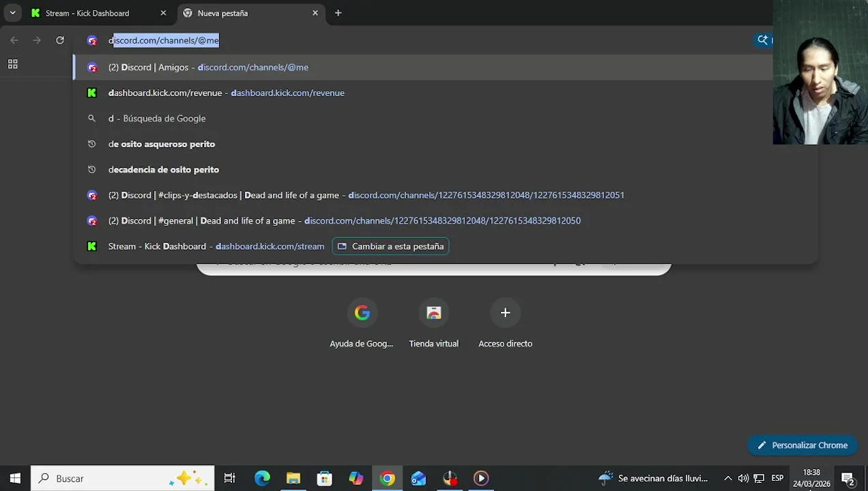This screenshot has height=491, width=868.
Task: Click Chrome icon in taskbar
Action: [388, 478]
